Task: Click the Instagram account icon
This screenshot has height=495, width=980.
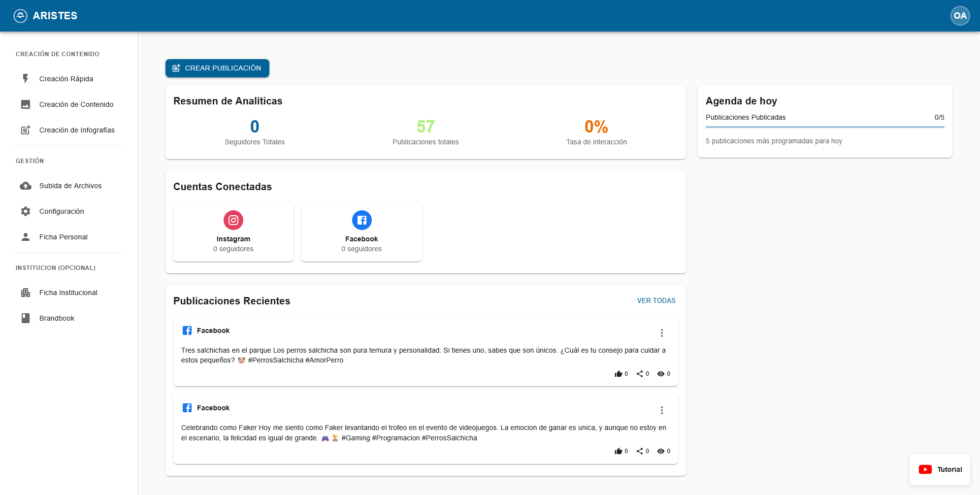Action: (x=233, y=221)
